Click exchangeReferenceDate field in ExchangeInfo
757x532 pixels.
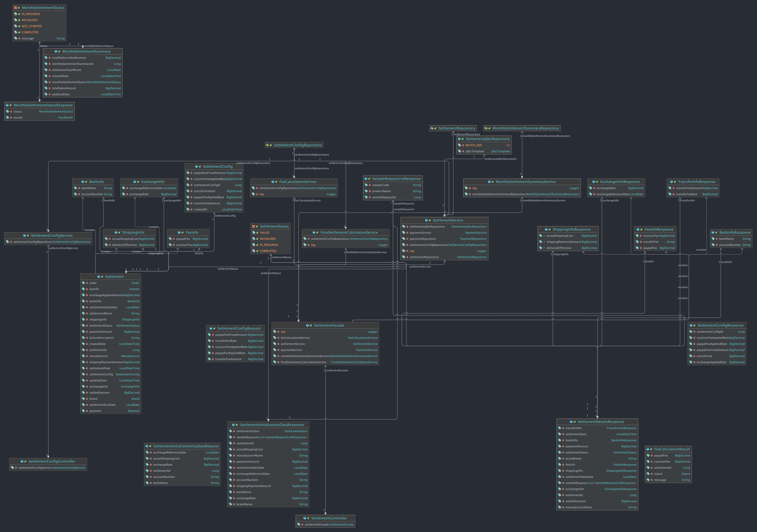coord(149,188)
